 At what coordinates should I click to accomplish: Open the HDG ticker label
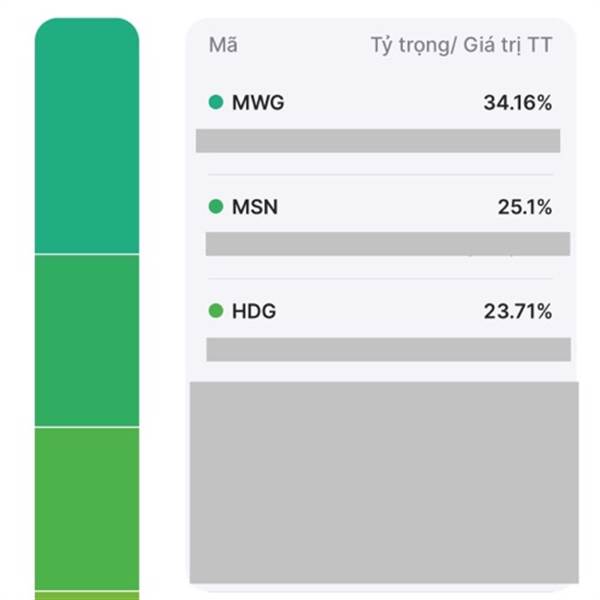(x=254, y=311)
